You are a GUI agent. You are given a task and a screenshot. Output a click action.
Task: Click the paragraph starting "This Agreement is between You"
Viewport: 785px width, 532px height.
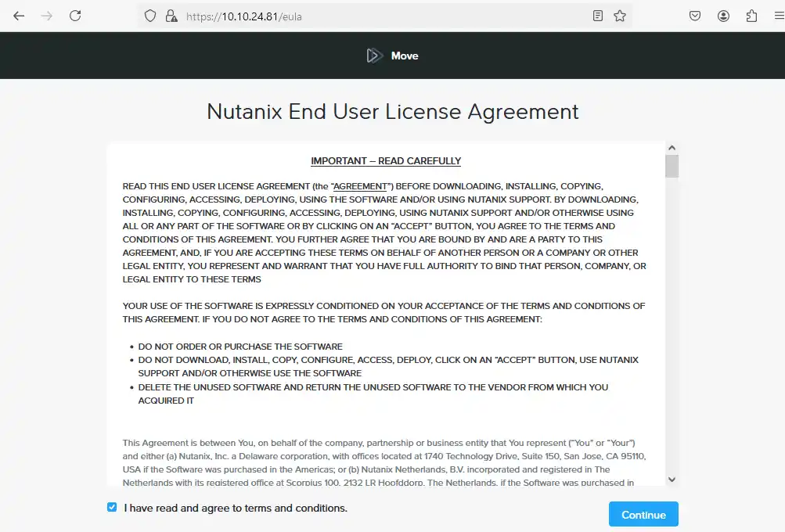(384, 462)
